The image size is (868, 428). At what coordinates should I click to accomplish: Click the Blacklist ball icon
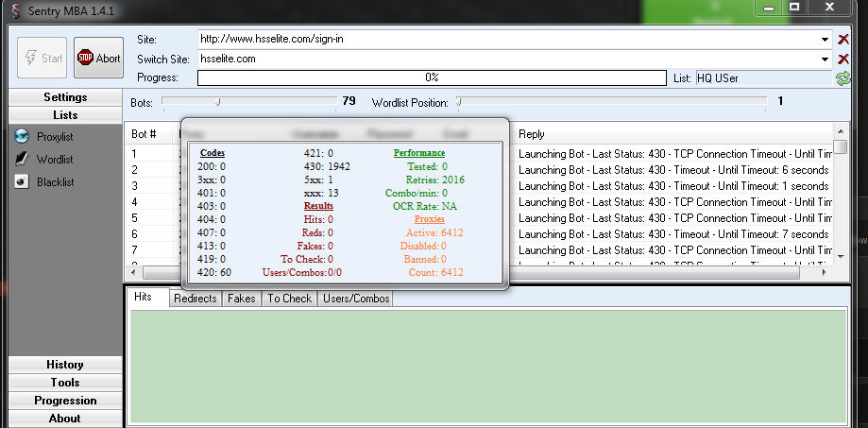(x=22, y=181)
